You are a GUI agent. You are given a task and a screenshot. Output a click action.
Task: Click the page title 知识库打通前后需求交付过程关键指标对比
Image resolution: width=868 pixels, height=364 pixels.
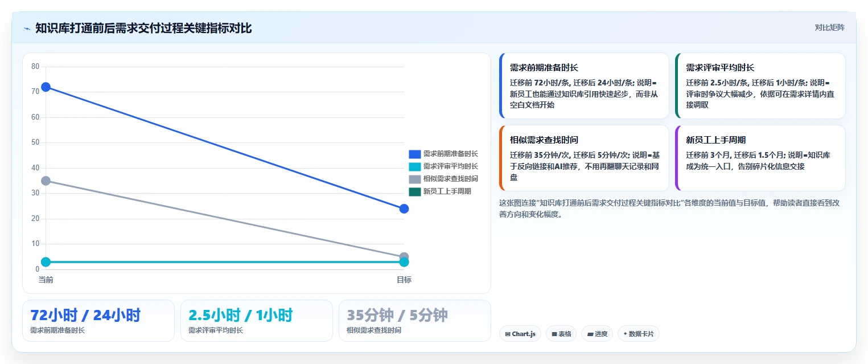pyautogui.click(x=143, y=28)
